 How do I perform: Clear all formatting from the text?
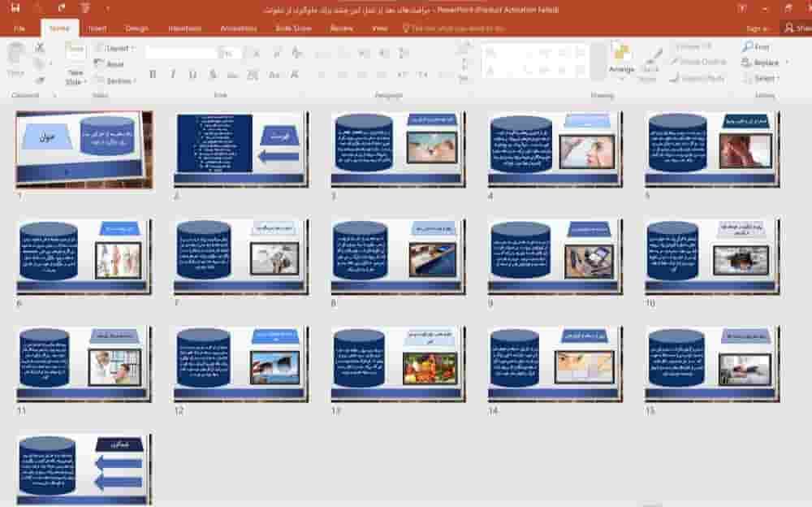[297, 53]
